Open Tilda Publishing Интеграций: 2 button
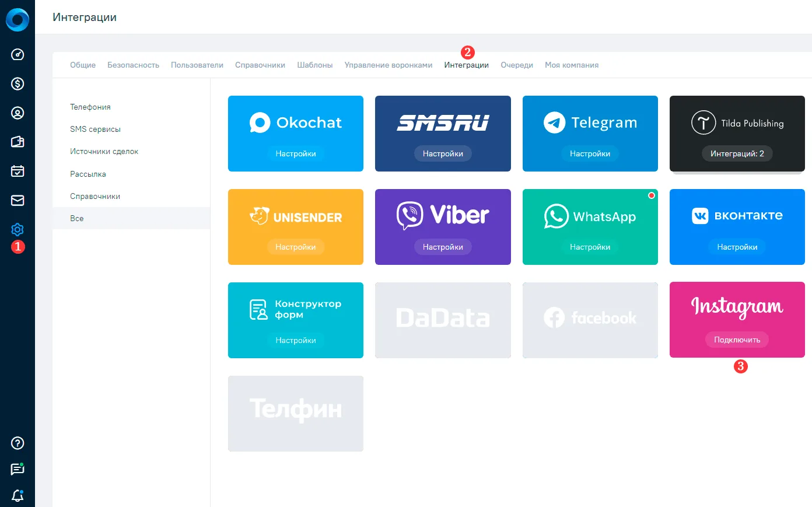The width and height of the screenshot is (812, 507). [x=737, y=153]
